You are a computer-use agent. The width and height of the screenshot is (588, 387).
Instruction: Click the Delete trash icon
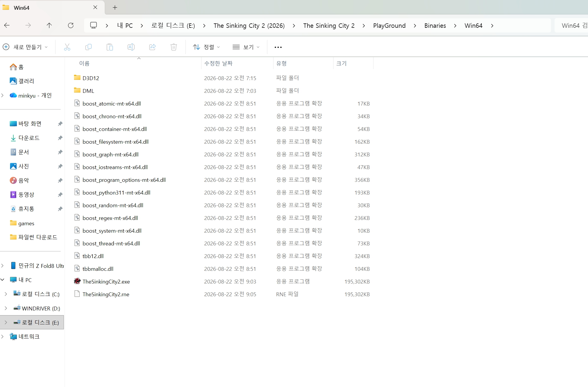pos(174,47)
